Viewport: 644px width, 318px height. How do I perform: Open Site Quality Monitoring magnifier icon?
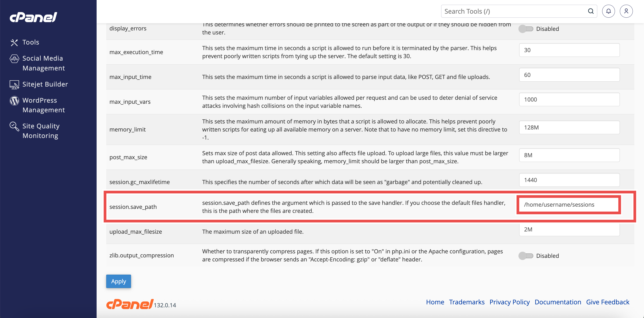tap(14, 127)
